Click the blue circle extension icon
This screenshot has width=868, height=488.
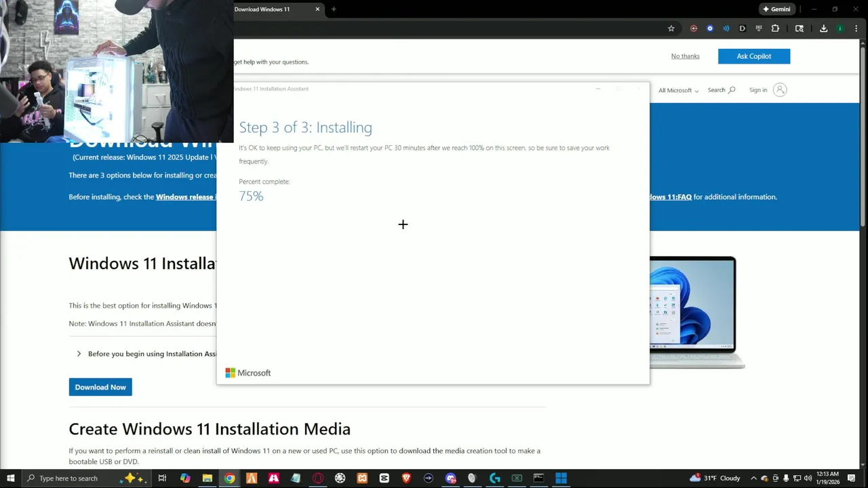[x=710, y=28]
